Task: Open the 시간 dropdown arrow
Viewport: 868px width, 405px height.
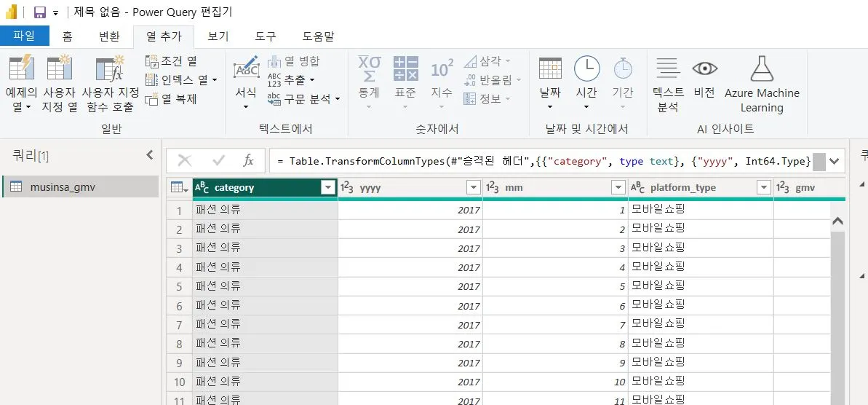Action: pos(586,107)
